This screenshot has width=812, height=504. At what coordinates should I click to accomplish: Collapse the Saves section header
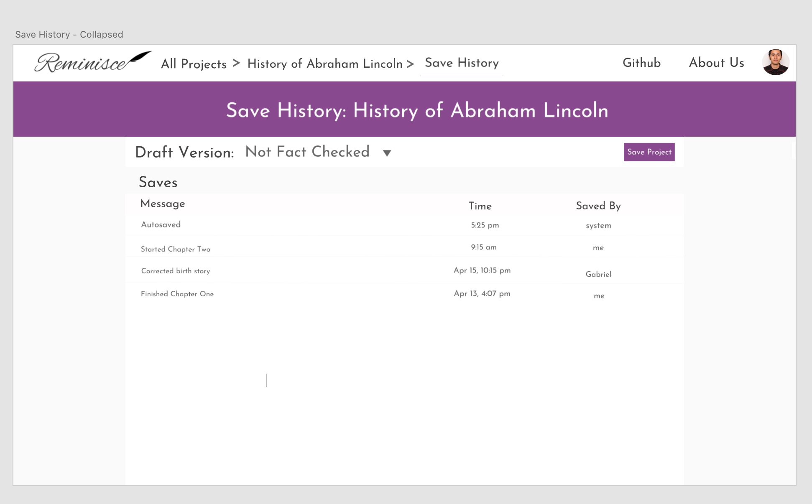(158, 182)
